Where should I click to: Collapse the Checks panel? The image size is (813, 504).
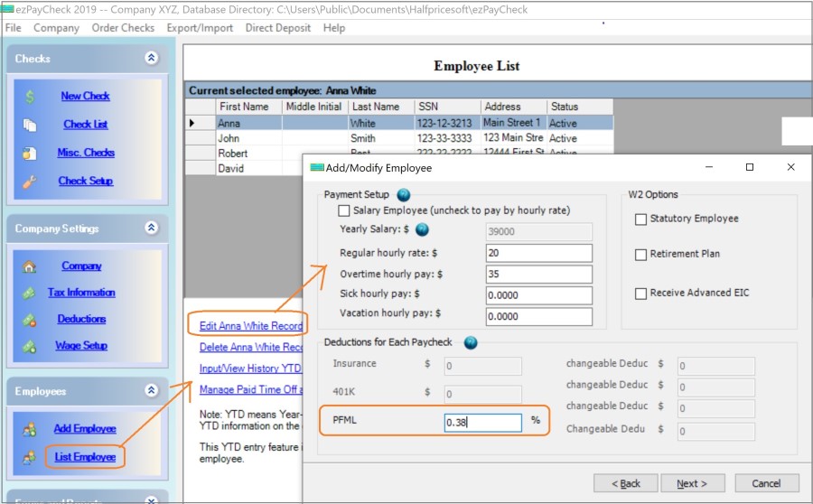click(151, 58)
